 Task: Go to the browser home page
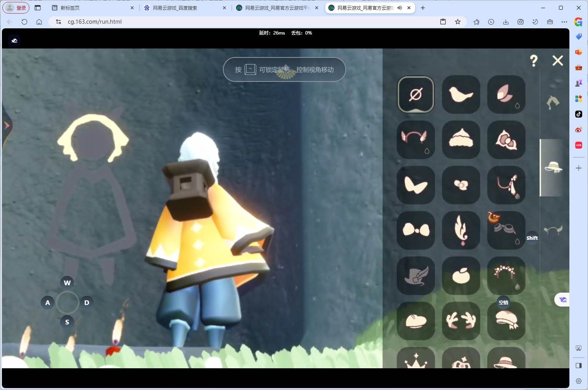(39, 22)
